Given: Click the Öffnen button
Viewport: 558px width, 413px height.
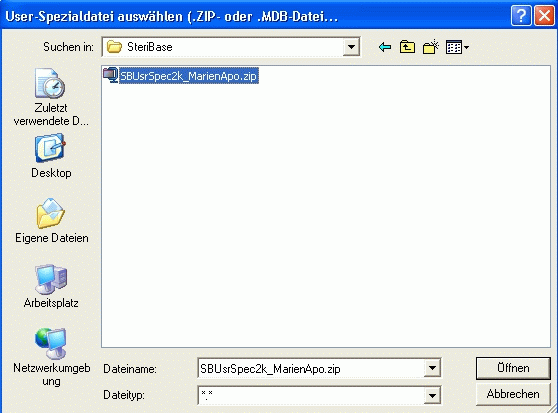Looking at the screenshot, I should 513,368.
